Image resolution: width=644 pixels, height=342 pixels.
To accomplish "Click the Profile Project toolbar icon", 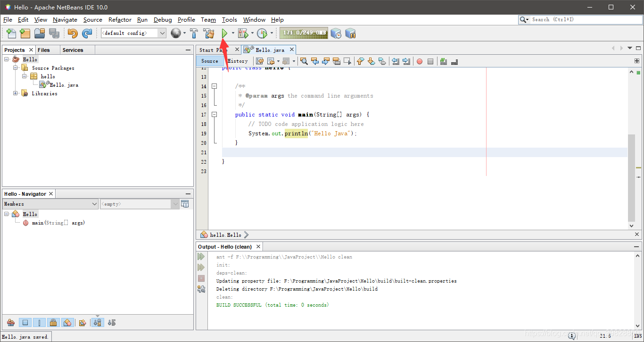I will [263, 33].
